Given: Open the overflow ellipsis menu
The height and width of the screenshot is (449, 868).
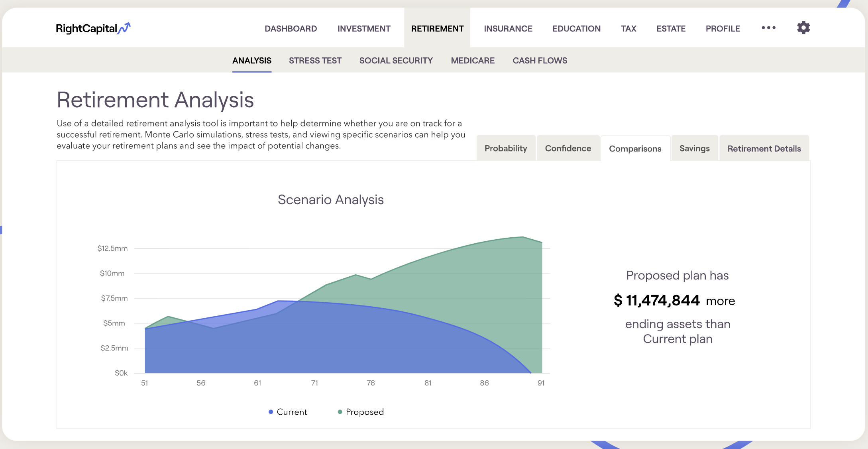Looking at the screenshot, I should (768, 28).
